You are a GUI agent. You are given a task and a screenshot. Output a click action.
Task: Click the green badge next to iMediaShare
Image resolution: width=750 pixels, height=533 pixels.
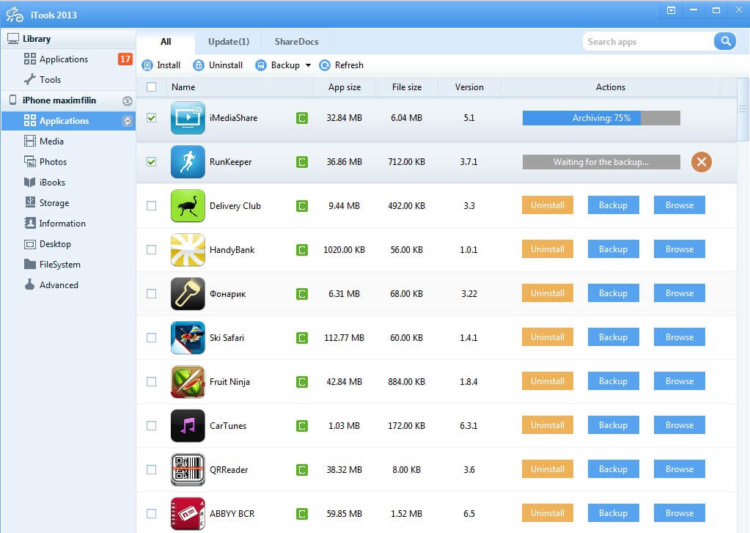pyautogui.click(x=302, y=118)
